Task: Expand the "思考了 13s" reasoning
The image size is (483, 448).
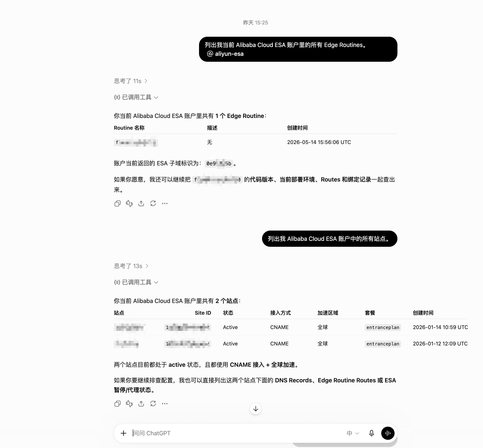Action: pos(131,266)
